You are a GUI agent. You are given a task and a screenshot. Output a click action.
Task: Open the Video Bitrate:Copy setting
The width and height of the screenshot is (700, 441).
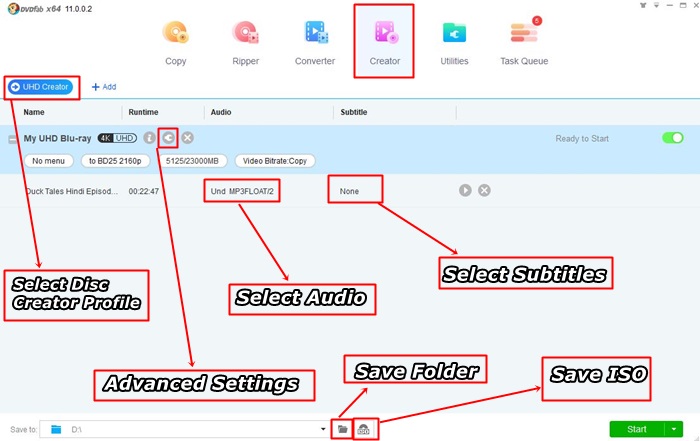tap(275, 161)
